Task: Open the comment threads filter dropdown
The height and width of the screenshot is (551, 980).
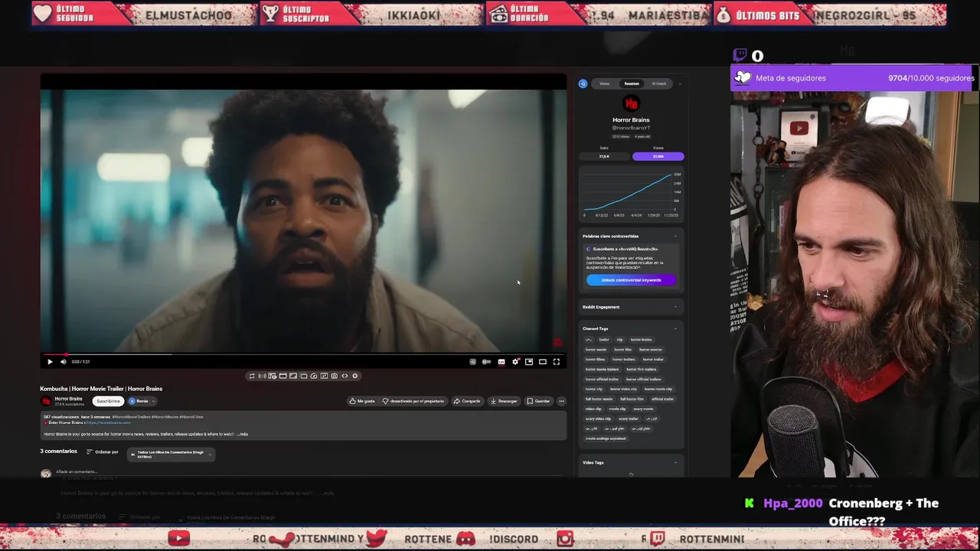Action: click(x=171, y=455)
